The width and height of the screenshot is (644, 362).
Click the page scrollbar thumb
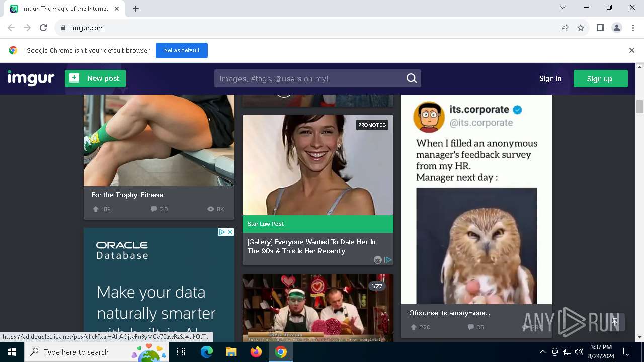639,107
